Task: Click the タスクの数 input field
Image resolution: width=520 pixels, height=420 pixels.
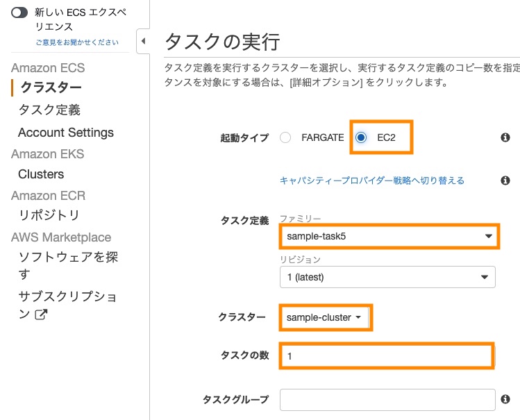Action: (x=387, y=356)
